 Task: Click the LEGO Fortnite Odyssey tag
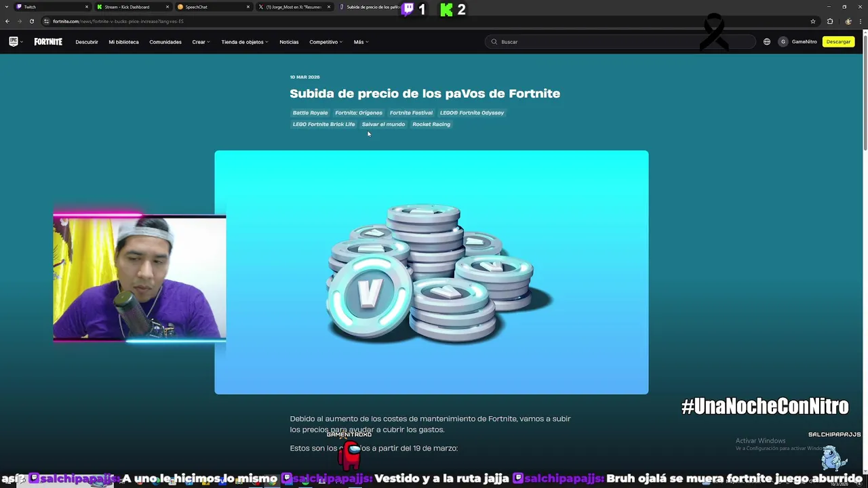[x=472, y=113]
